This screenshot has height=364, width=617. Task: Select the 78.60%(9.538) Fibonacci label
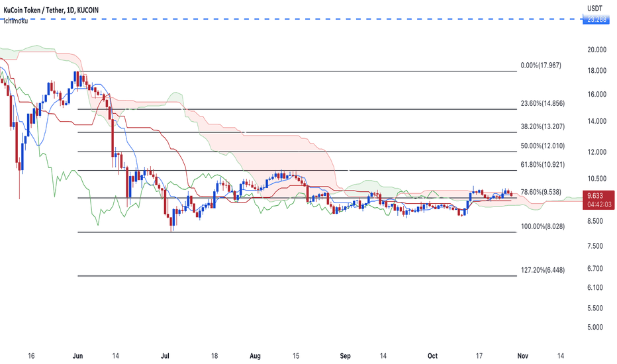point(541,192)
